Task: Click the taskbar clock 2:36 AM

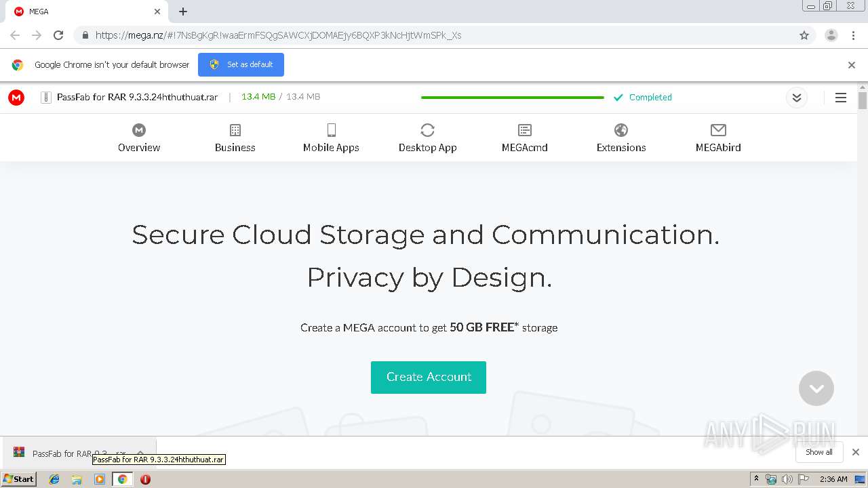Action: pyautogui.click(x=833, y=479)
